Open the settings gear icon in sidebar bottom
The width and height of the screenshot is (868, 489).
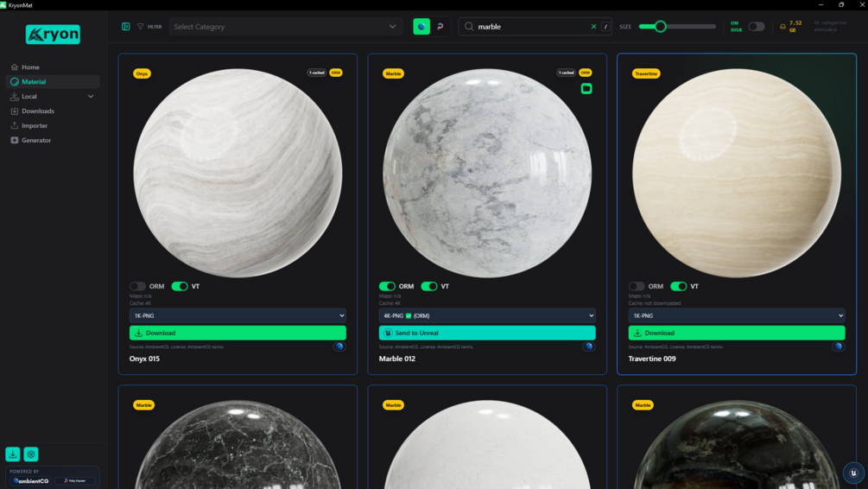(x=31, y=454)
